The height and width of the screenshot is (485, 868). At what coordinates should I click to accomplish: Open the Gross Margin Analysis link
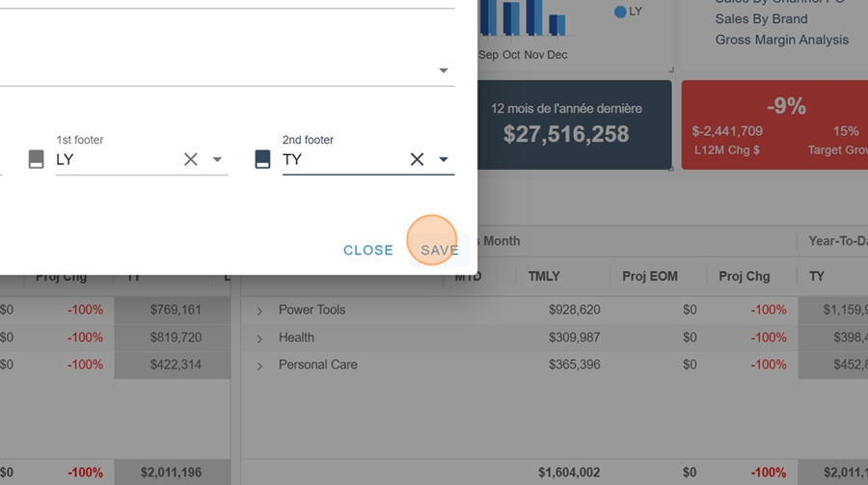pyautogui.click(x=781, y=40)
